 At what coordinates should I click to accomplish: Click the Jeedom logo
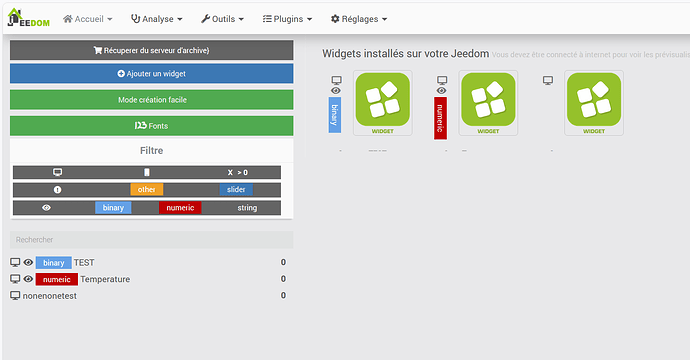(x=29, y=18)
